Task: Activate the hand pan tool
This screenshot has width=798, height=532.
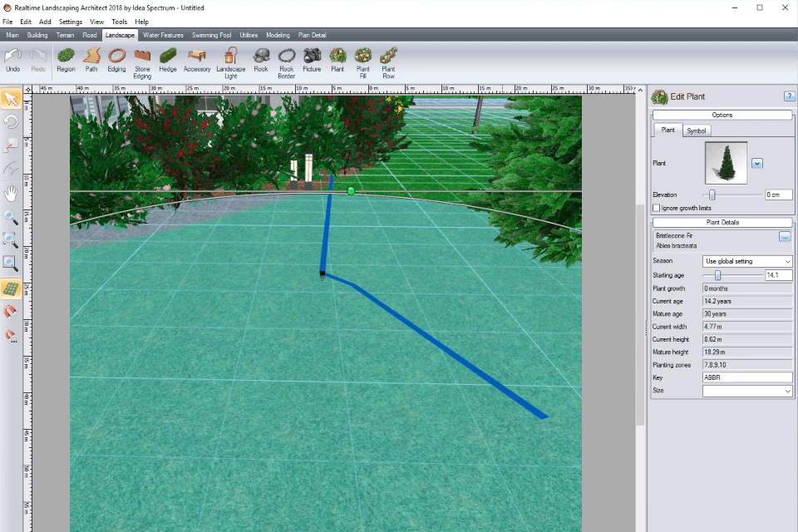Action: tap(11, 194)
